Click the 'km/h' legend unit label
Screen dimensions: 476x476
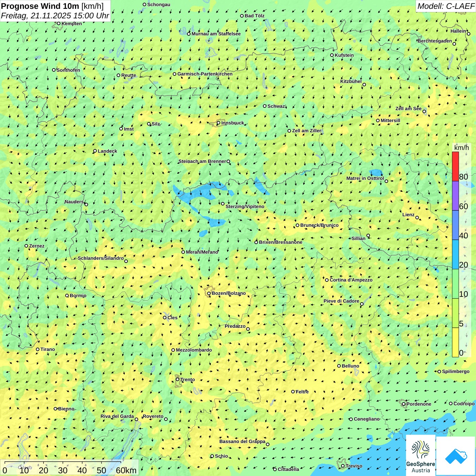click(x=461, y=148)
